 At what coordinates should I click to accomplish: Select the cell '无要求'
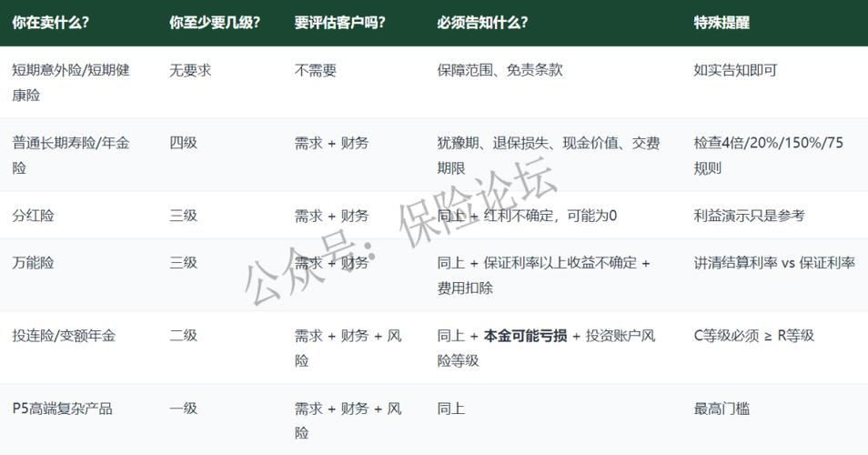[x=190, y=70]
